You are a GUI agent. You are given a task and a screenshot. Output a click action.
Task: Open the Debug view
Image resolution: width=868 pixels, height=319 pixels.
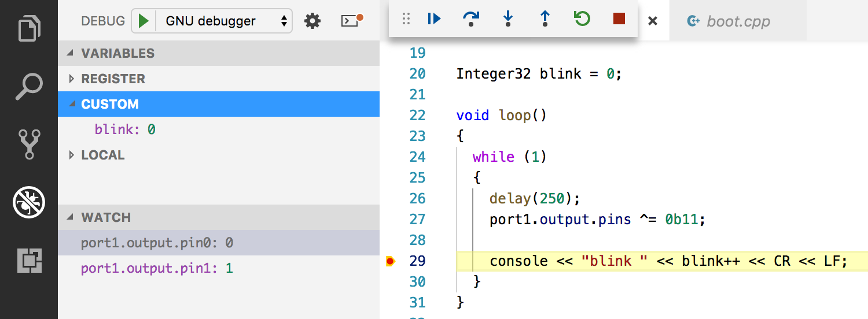click(29, 202)
